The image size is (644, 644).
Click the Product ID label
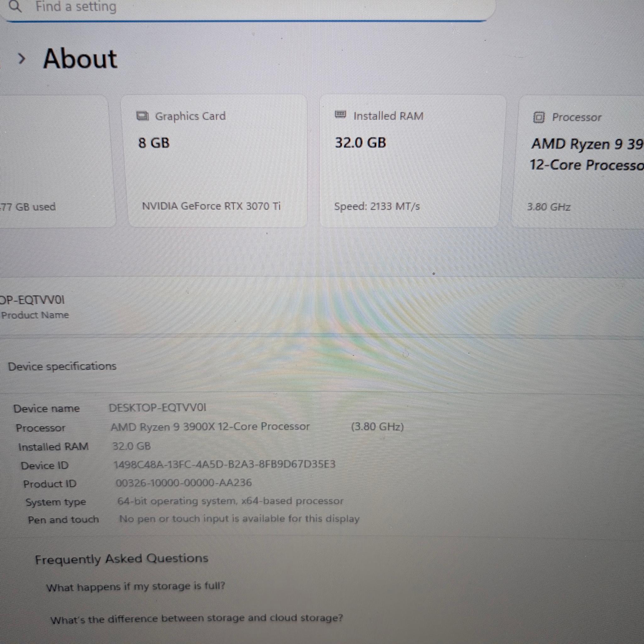click(50, 484)
